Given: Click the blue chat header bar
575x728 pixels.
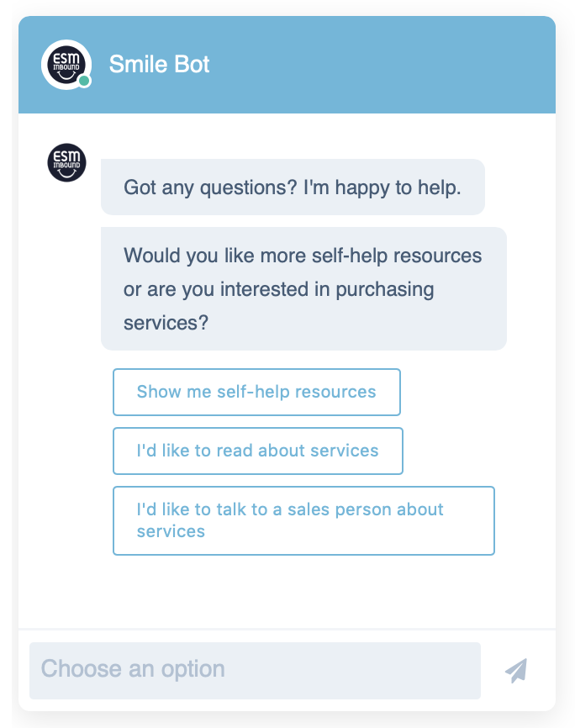Looking at the screenshot, I should tap(287, 65).
